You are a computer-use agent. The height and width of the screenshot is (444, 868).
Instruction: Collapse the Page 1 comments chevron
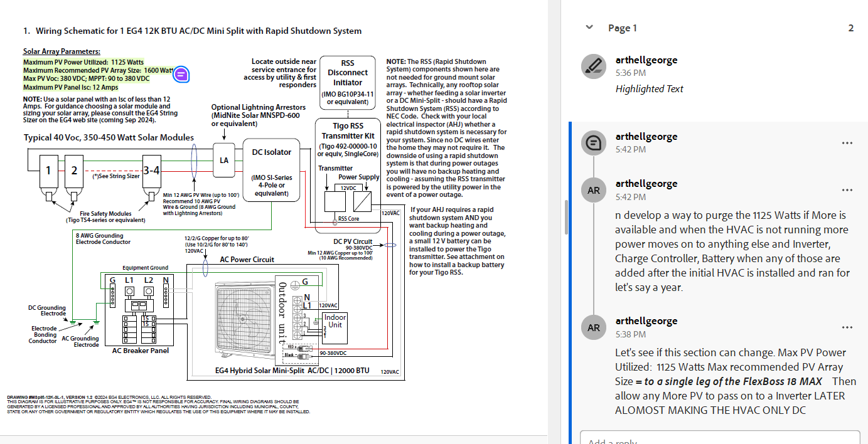(x=589, y=28)
